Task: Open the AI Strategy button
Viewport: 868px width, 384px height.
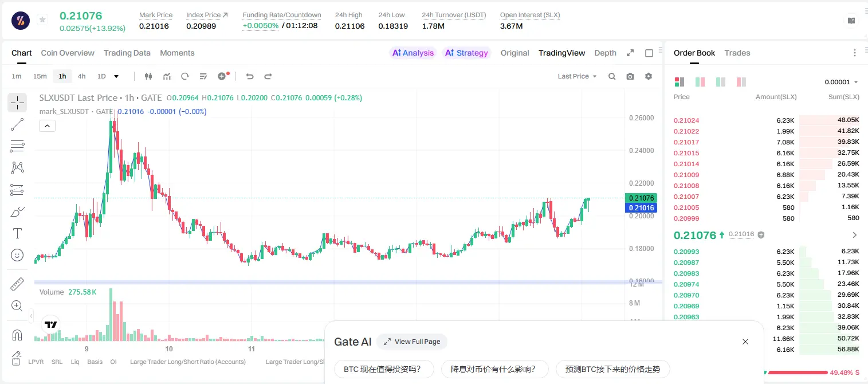Action: [467, 53]
